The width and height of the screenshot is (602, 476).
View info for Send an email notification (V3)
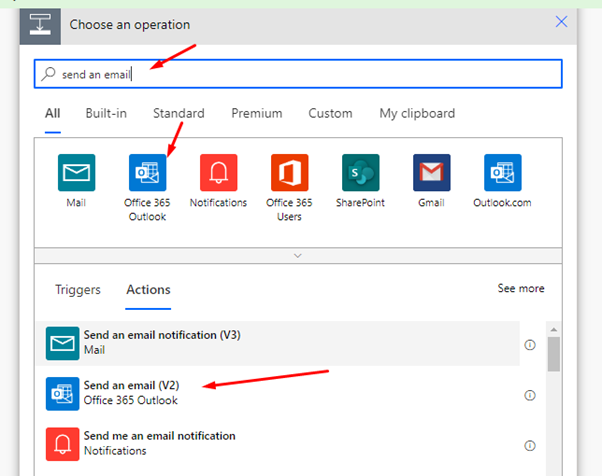(530, 345)
